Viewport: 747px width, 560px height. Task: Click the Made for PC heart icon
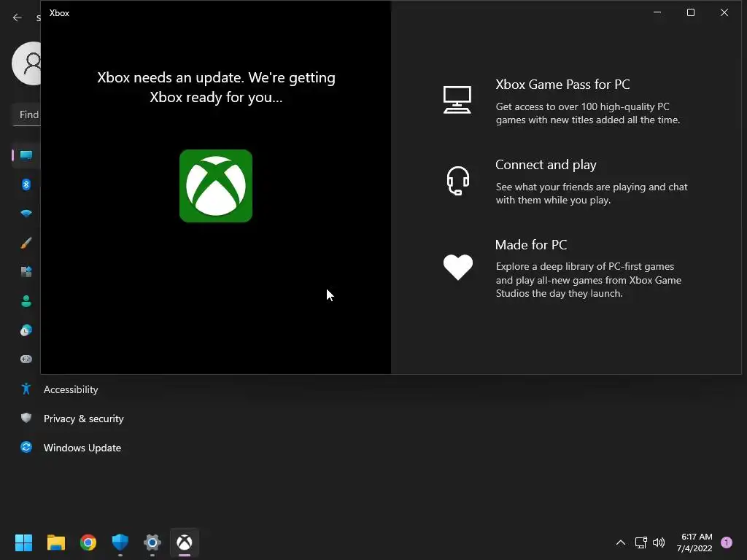coord(458,267)
